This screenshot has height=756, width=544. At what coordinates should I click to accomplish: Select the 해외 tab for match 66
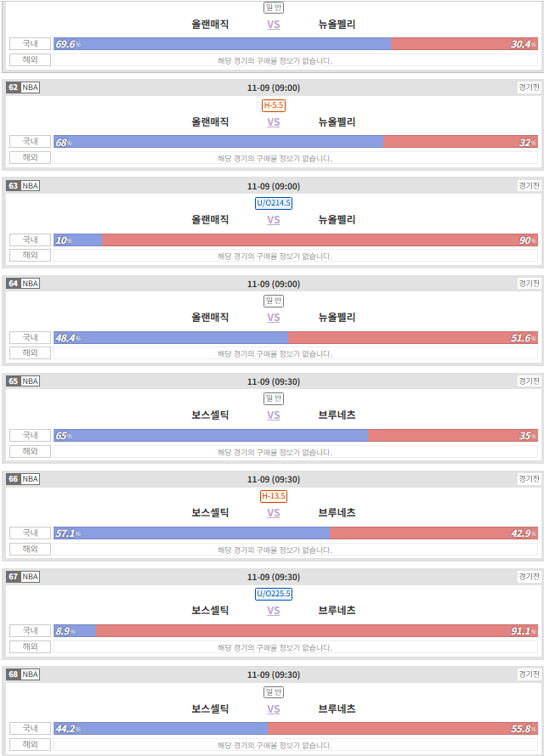pyautogui.click(x=30, y=549)
